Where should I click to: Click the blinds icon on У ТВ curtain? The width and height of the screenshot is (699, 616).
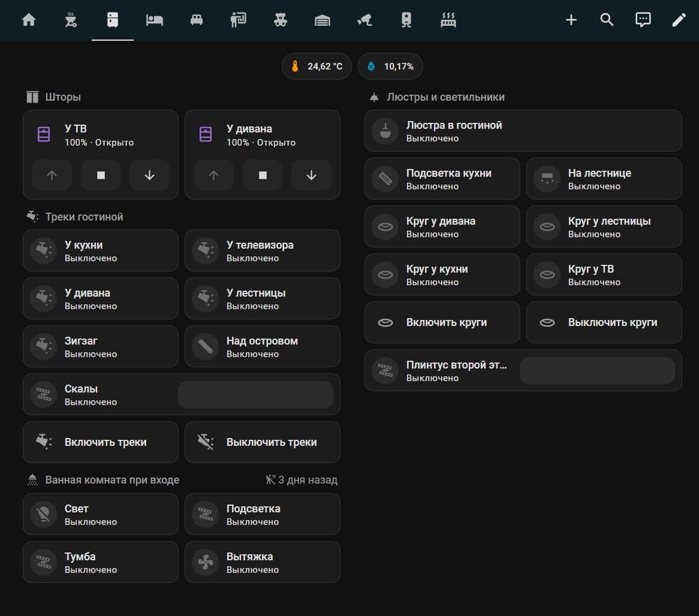(x=43, y=134)
